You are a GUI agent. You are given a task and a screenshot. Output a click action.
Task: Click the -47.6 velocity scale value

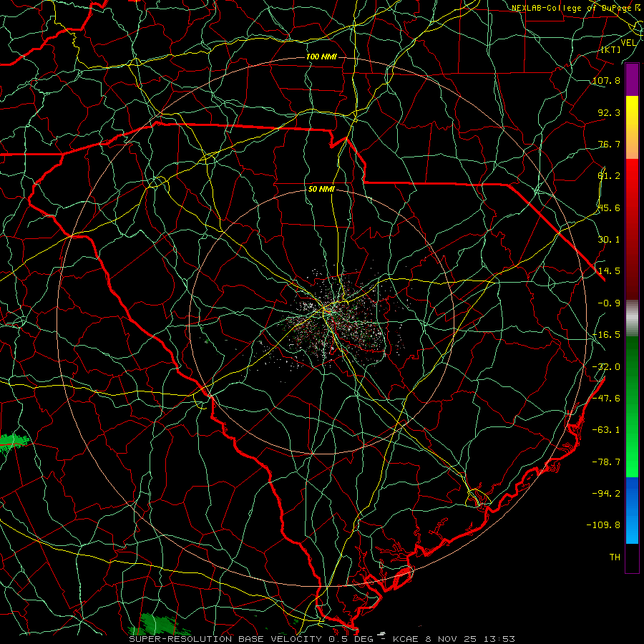pyautogui.click(x=606, y=399)
